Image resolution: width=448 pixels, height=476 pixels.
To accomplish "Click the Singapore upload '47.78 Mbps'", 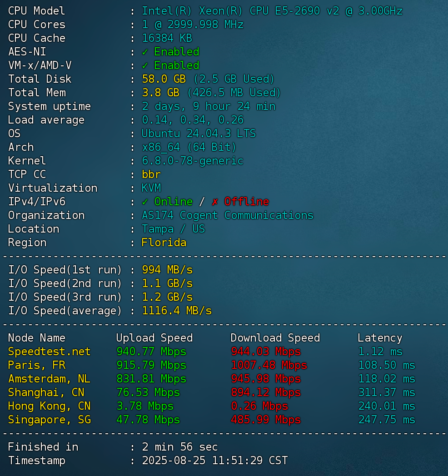I will pyautogui.click(x=148, y=420).
